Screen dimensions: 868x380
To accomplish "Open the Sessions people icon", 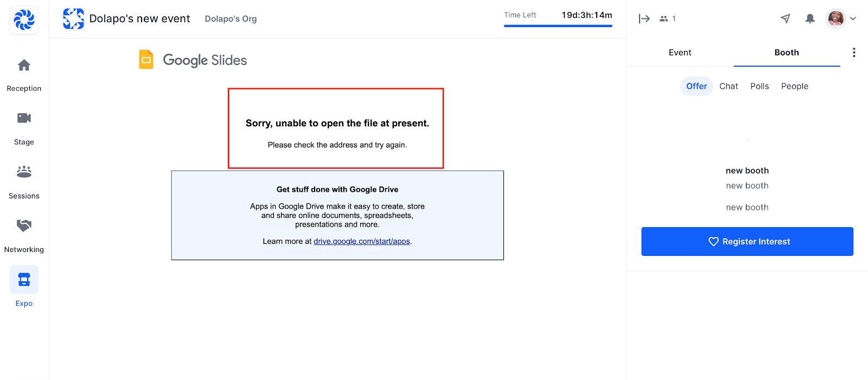I will (24, 172).
